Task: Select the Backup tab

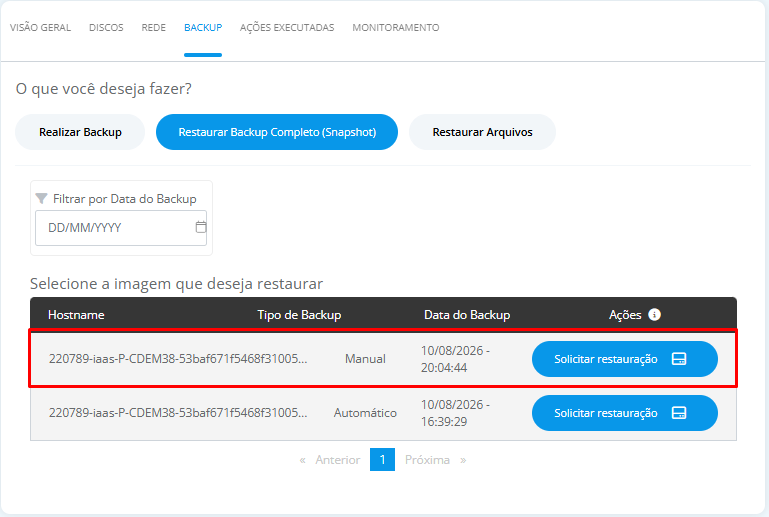Action: tap(203, 27)
